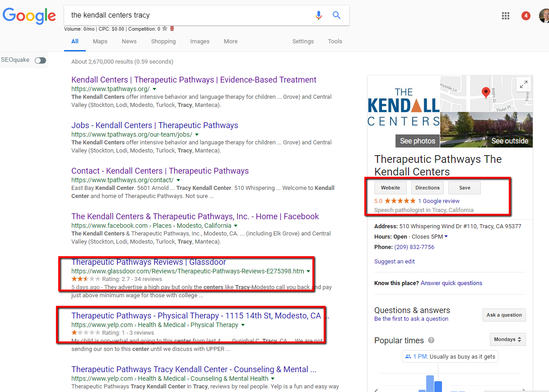Click the red database icon by Competition
This screenshot has height=392, width=549.
pyautogui.click(x=172, y=29)
